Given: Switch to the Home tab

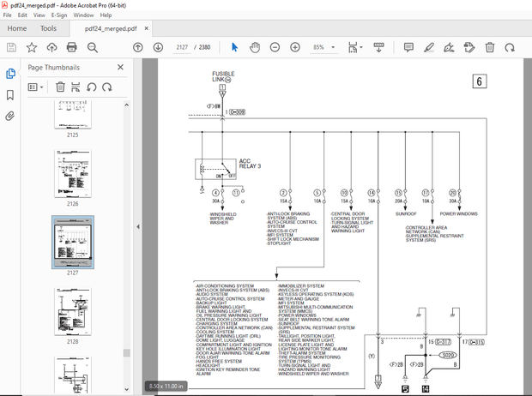Looking at the screenshot, I should 17,28.
